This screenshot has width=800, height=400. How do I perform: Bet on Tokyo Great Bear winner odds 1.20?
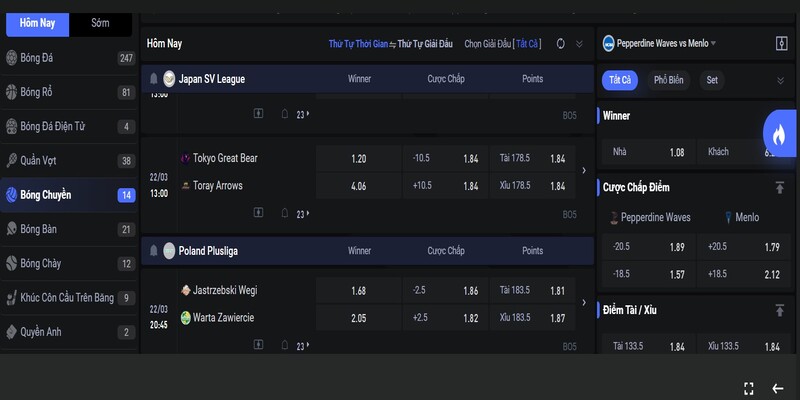pyautogui.click(x=359, y=159)
